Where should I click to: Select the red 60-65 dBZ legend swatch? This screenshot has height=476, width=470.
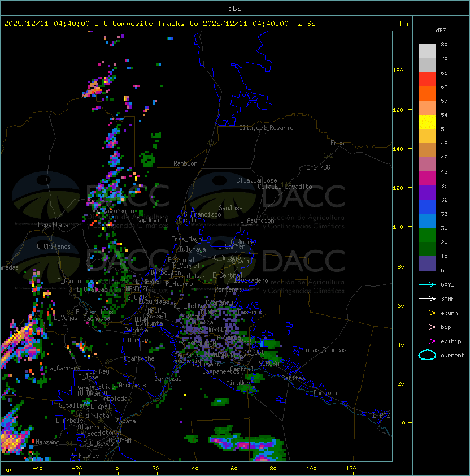(427, 80)
